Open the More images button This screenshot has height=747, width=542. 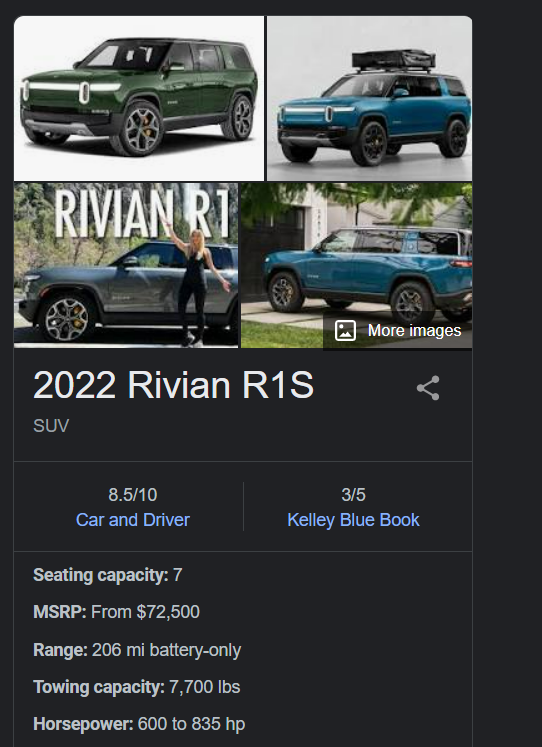click(x=398, y=330)
